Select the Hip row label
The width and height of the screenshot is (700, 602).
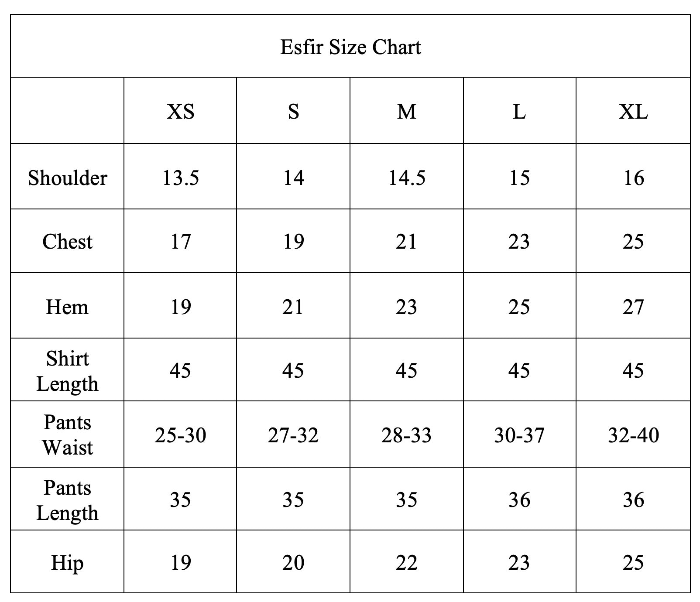[x=67, y=562]
